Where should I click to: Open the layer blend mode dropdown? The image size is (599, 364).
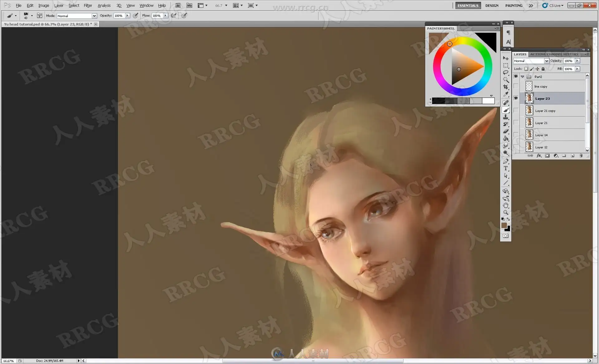[546, 61]
